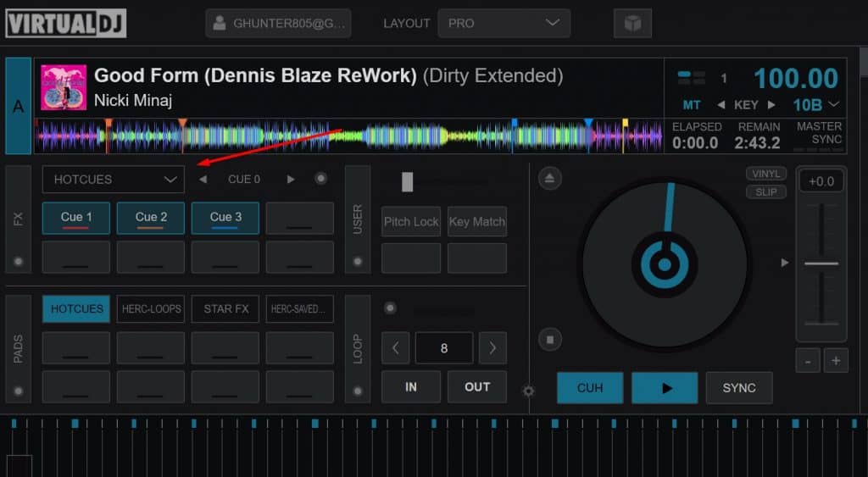
Task: Click the small gray slider handle above Pitch Lock
Action: [408, 182]
